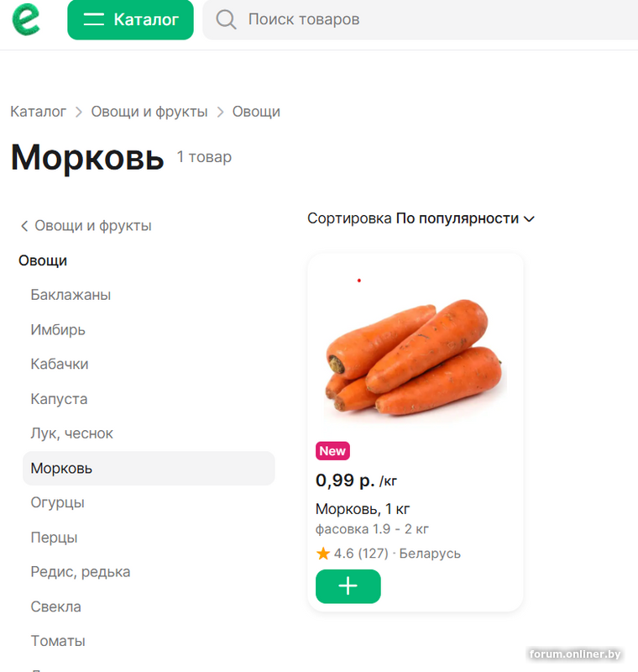The image size is (638, 672).
Task: Click the green store logo
Action: tap(25, 18)
